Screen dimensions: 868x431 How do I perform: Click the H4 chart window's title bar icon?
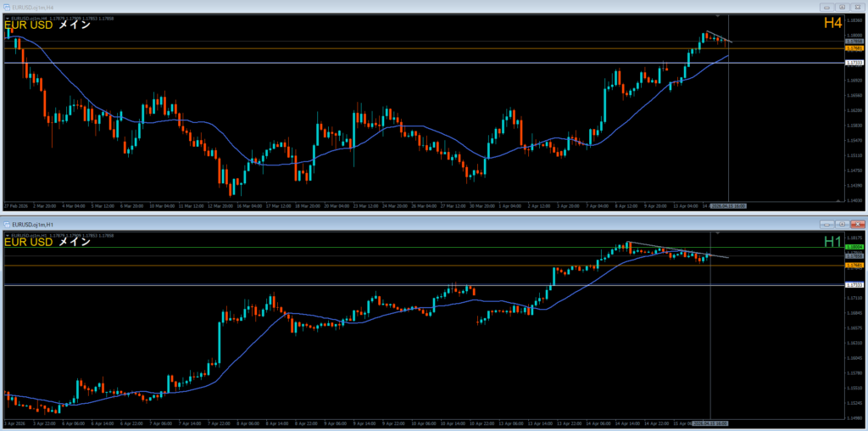8,8
